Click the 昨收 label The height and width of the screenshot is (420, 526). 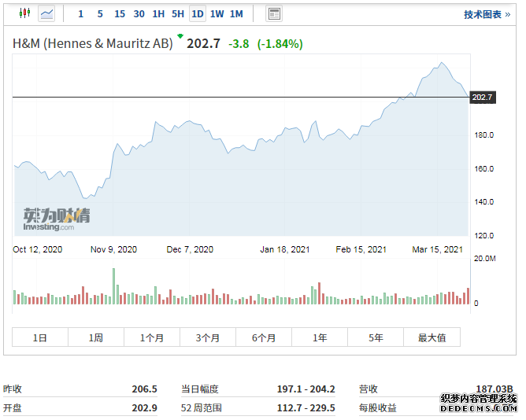pos(13,389)
